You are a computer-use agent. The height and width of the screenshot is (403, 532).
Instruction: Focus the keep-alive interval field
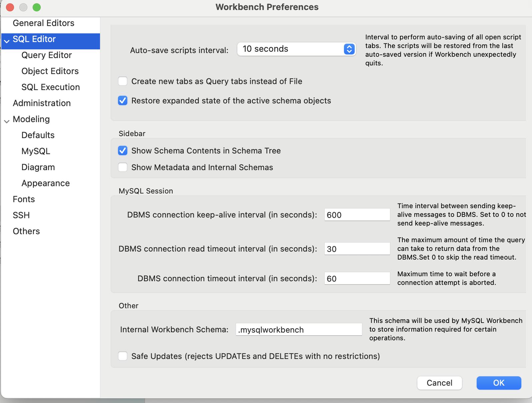click(x=357, y=215)
